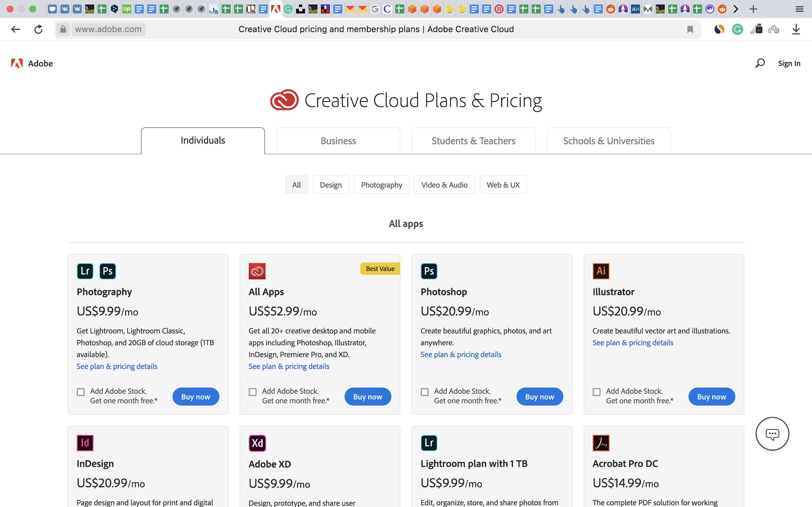
Task: Click the Xd icon on the Adobe XD card
Action: click(x=257, y=443)
